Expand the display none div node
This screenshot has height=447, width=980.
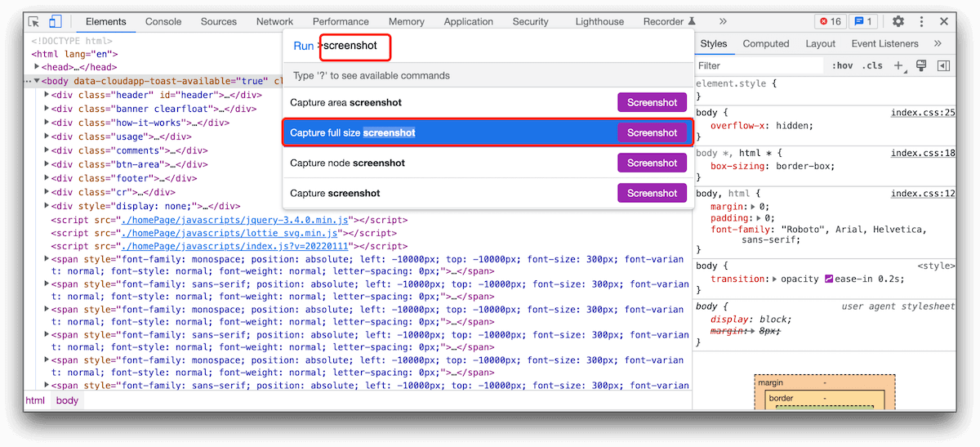pos(47,206)
